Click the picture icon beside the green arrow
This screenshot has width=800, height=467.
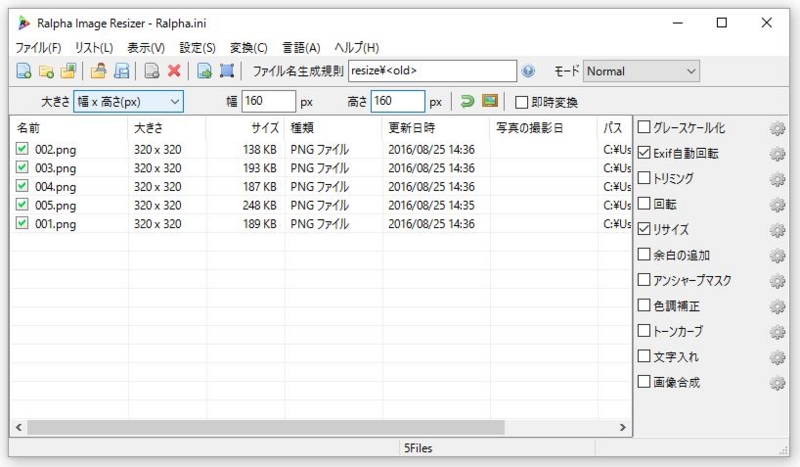[x=490, y=101]
